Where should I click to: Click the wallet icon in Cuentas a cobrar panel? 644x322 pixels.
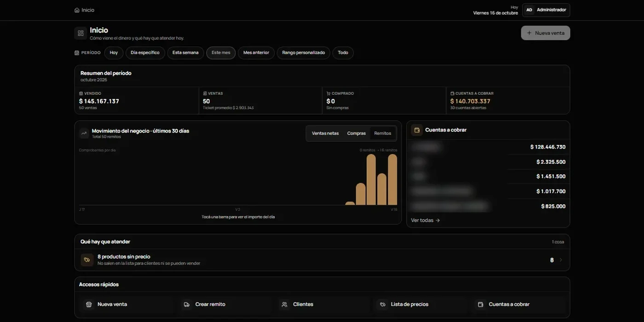(417, 130)
